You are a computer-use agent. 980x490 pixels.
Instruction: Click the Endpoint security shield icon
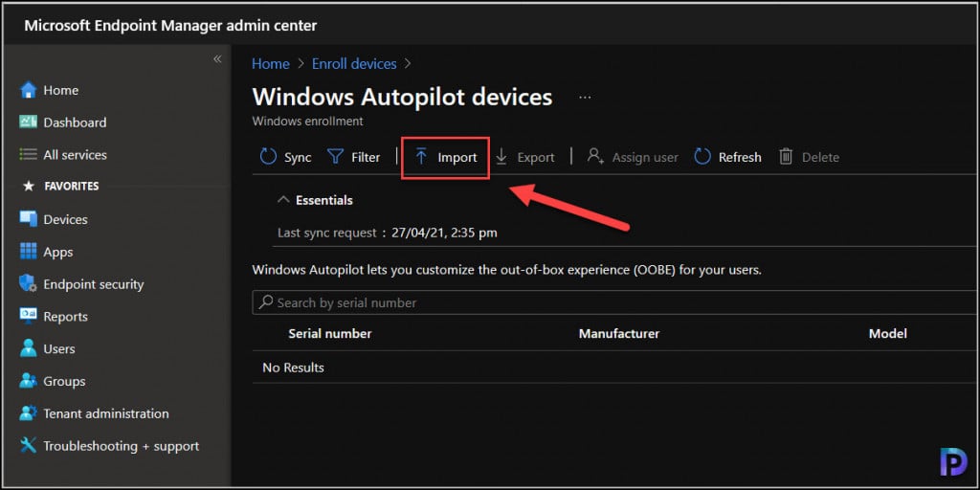28,283
